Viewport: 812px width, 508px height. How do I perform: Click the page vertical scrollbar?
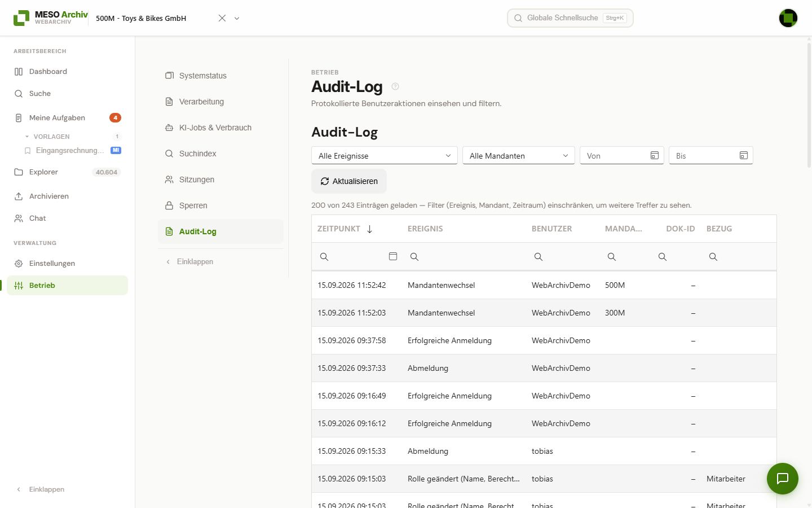pyautogui.click(x=809, y=104)
